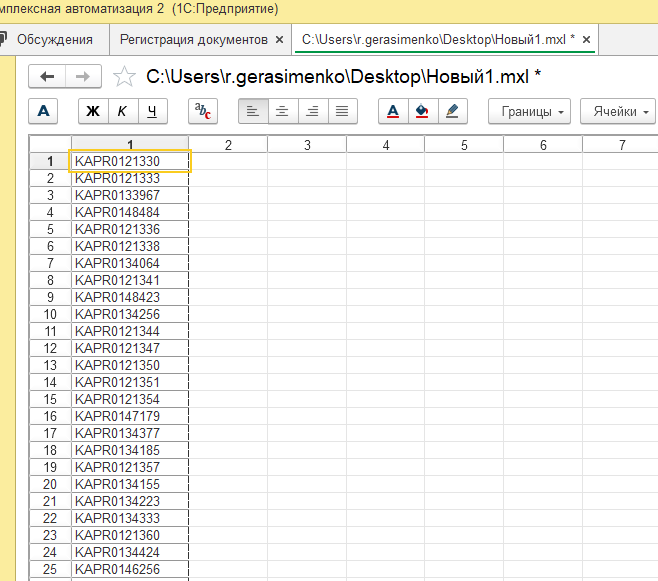Screen dimensions: 658x581
Task: Select cell KAPR0146256
Action: [x=130, y=569]
